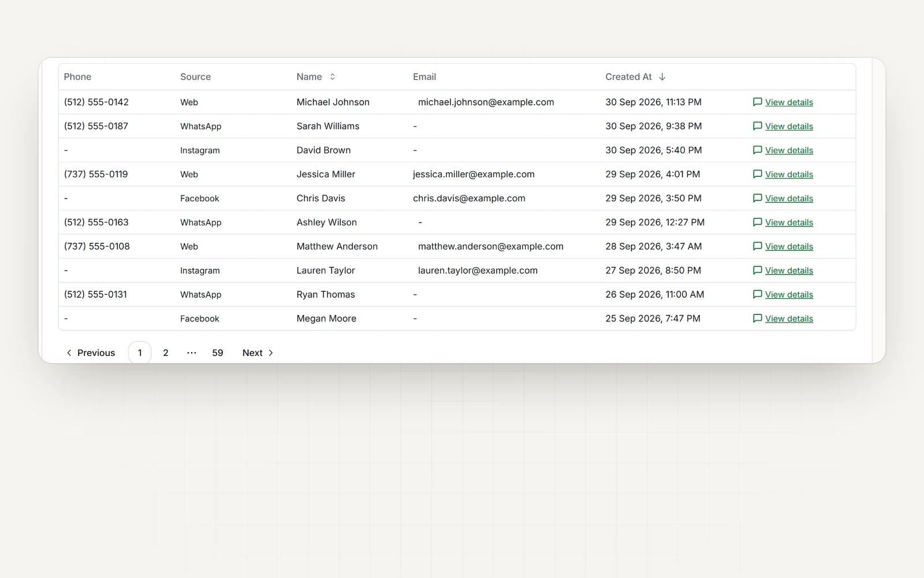Jump to page 2

[x=166, y=353]
